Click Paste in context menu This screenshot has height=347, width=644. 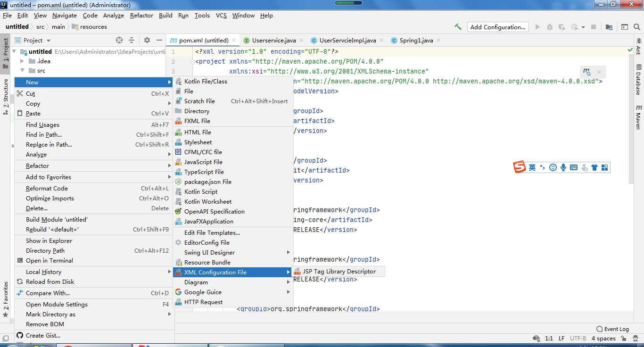pos(94,114)
